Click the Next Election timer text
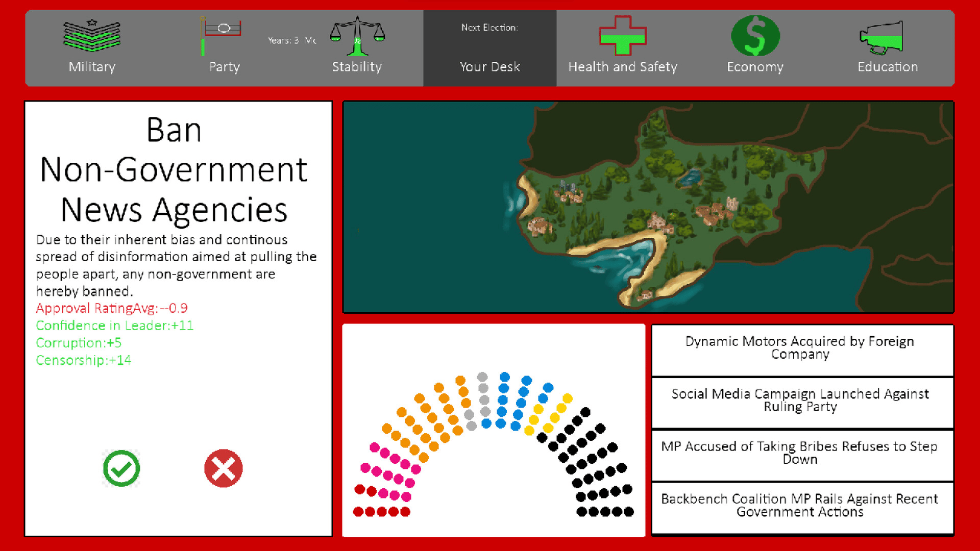The height and width of the screenshot is (551, 980). 489,28
